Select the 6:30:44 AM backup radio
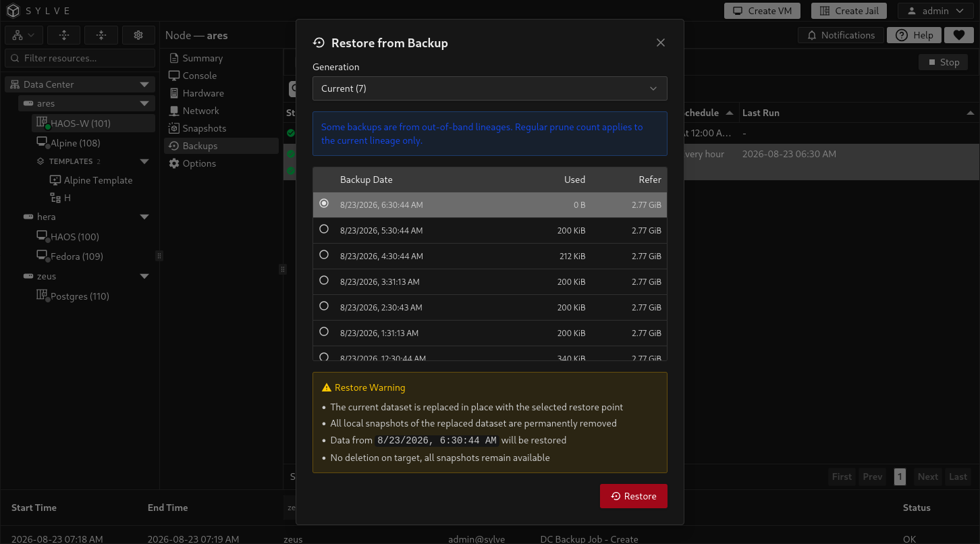The width and height of the screenshot is (980, 544). 324,203
